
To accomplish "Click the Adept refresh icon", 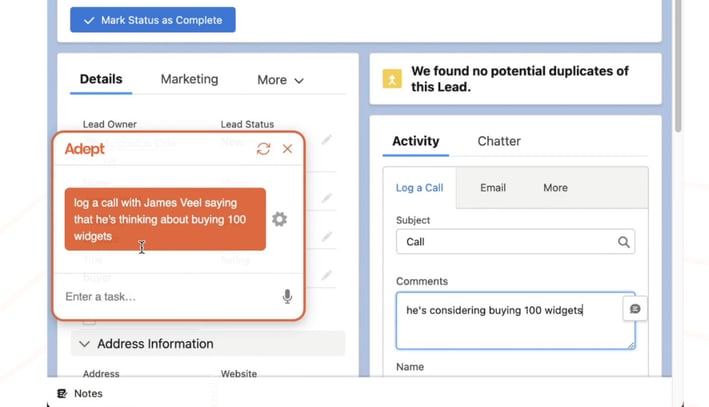I will [x=263, y=149].
